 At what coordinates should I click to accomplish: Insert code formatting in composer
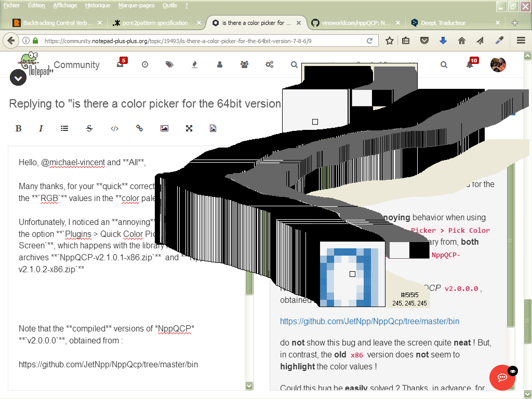(x=114, y=128)
